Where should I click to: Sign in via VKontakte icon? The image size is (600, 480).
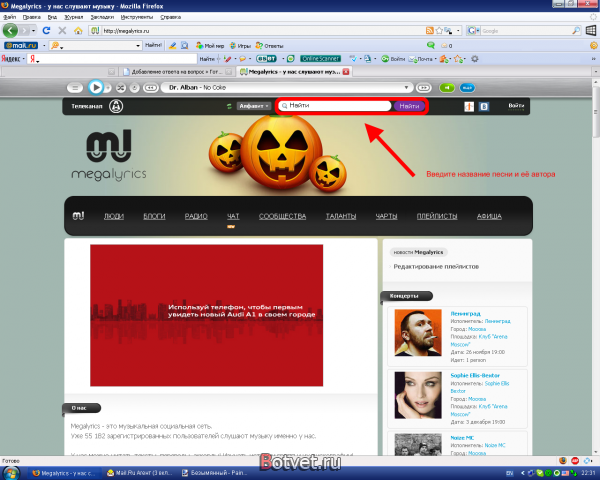point(484,106)
